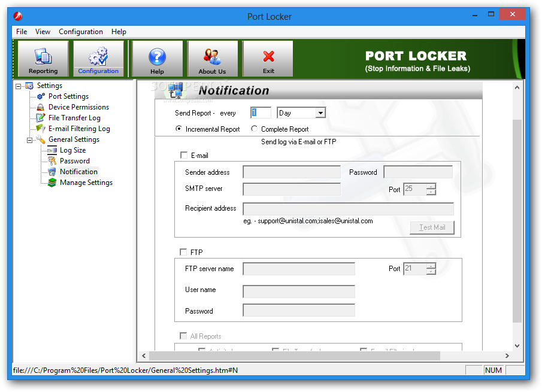Screen dimensions: 542x392
Task: Select the Incremental Report radio button
Action: tap(178, 129)
